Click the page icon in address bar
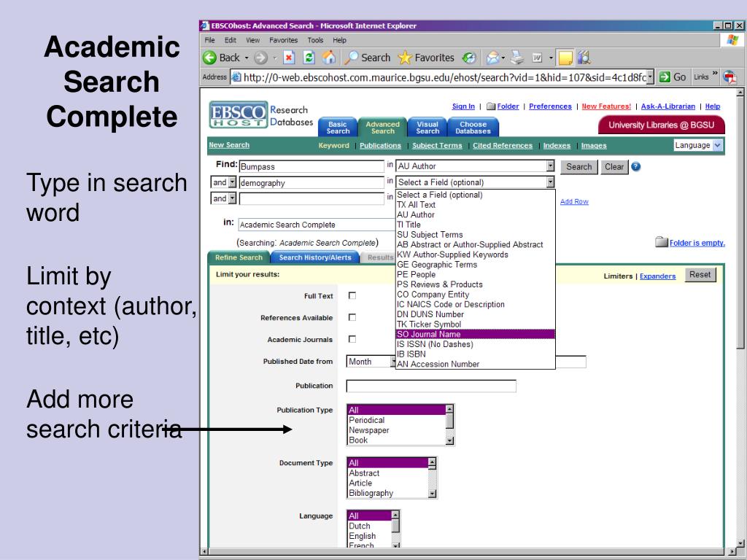This screenshot has height=560, width=747. click(236, 77)
